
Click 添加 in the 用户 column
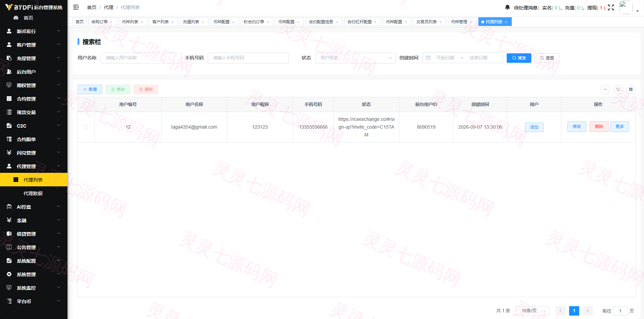[534, 127]
